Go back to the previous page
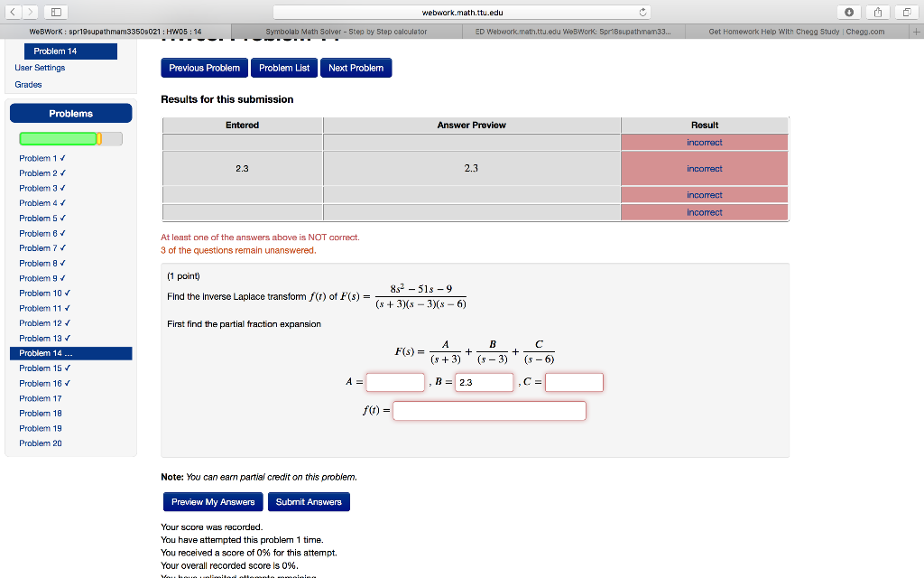Viewport: 924px width, 578px height. pos(11,12)
